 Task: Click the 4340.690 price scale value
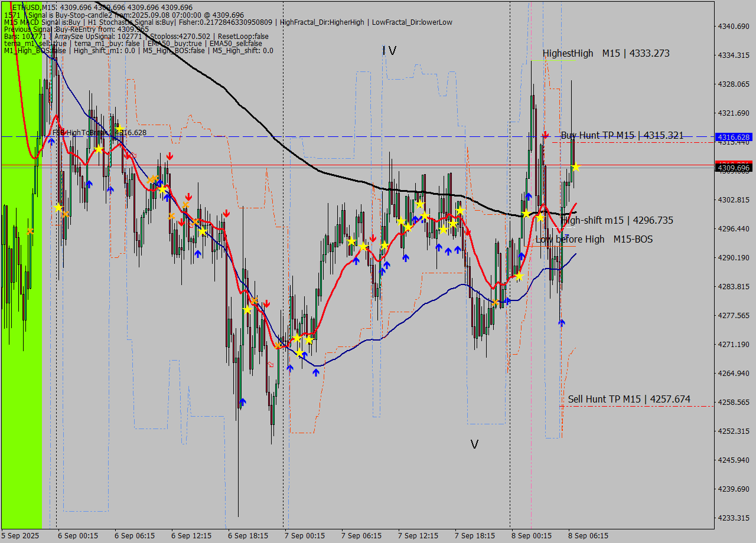coord(733,27)
